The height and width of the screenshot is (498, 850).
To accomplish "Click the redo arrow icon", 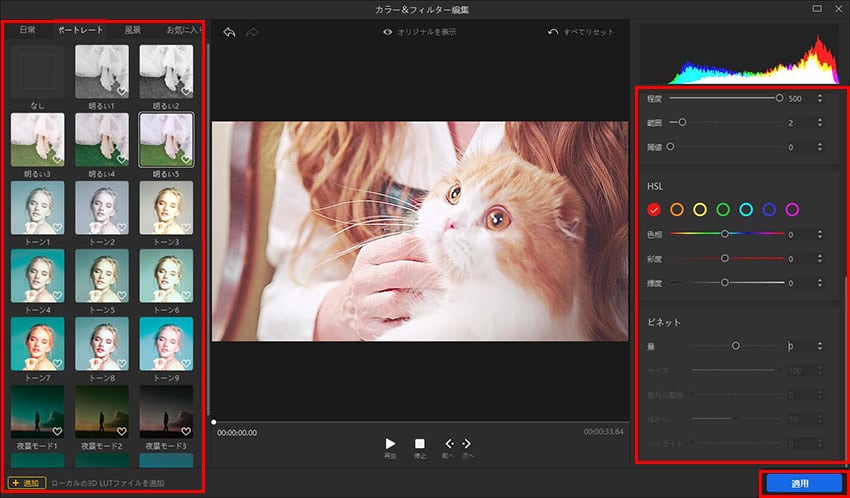I will [251, 32].
